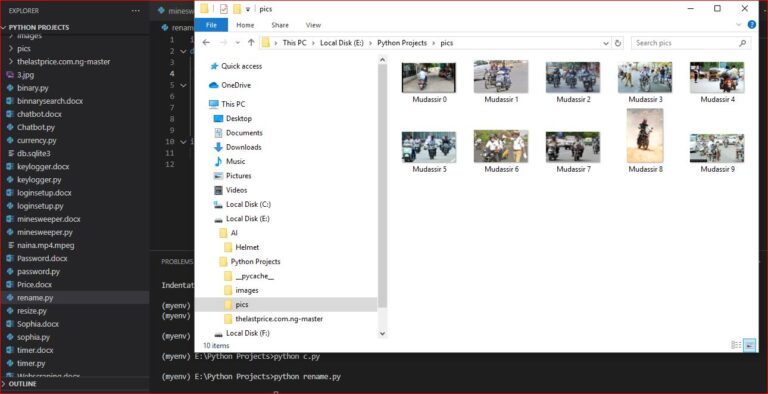Open Music in navigation pane
Image resolution: width=768 pixels, height=394 pixels.
[229, 161]
